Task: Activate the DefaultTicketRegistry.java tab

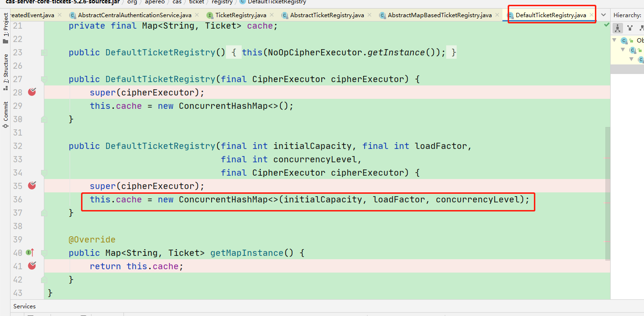Action: coord(551,15)
